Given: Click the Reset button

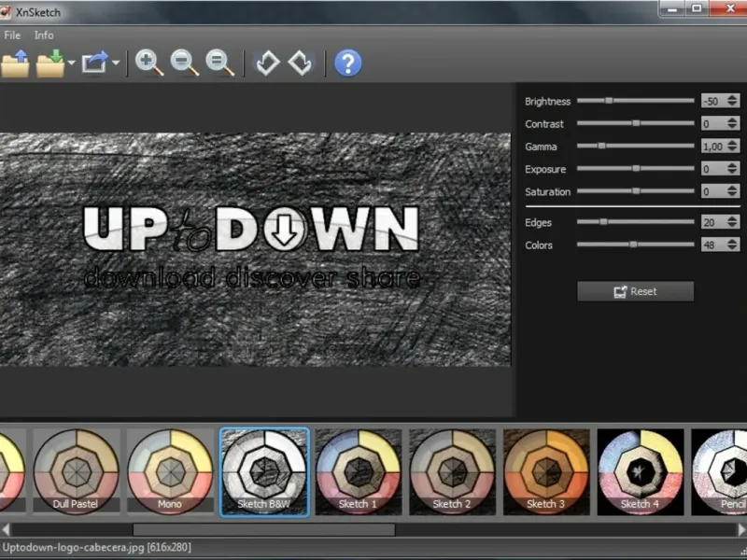Looking at the screenshot, I should (x=636, y=291).
